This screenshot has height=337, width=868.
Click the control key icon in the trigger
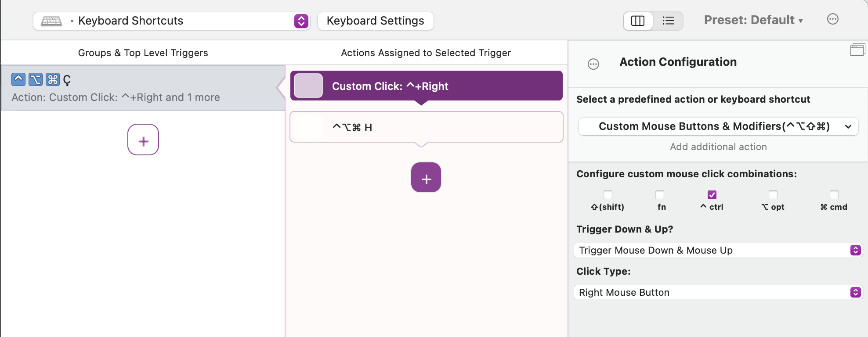[x=18, y=79]
